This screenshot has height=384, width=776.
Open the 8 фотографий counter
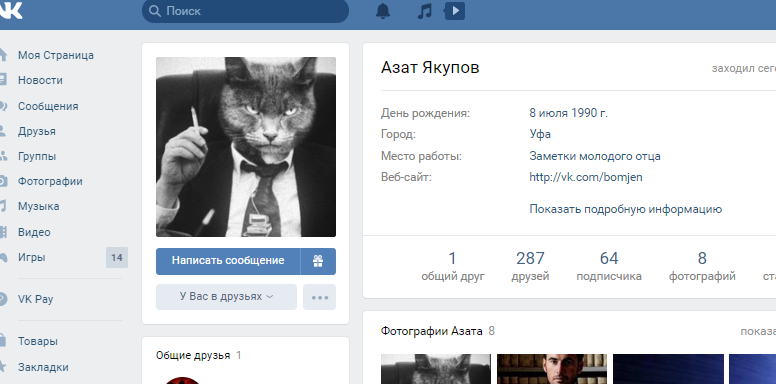coord(702,266)
